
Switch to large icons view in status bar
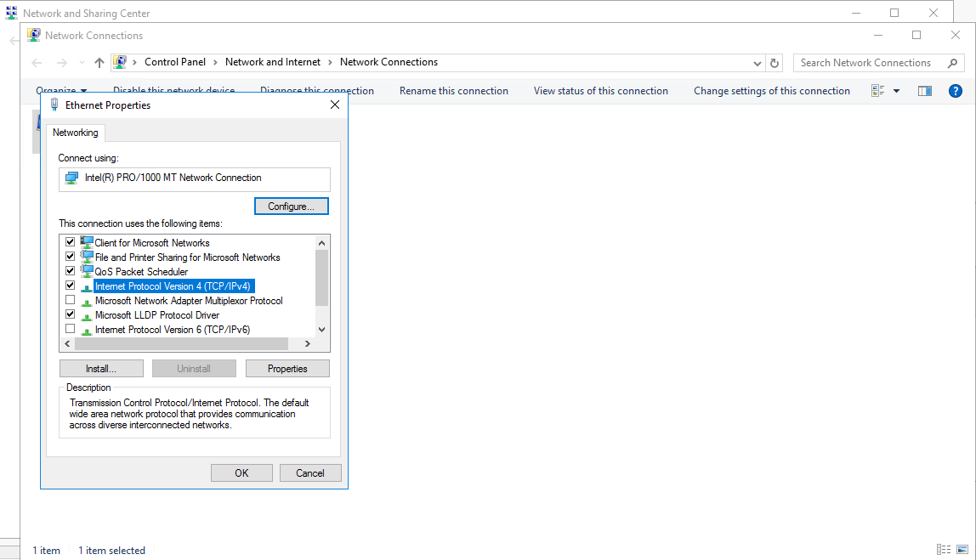click(962, 550)
